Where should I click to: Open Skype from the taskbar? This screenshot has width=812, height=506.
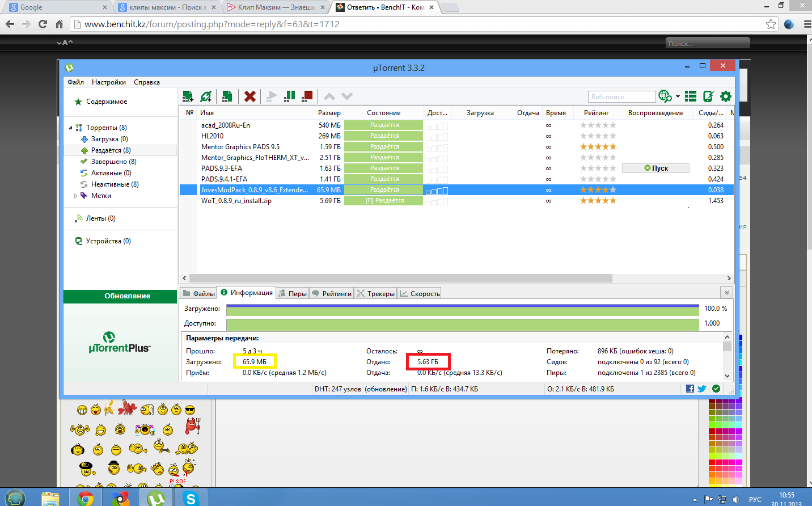click(x=191, y=499)
